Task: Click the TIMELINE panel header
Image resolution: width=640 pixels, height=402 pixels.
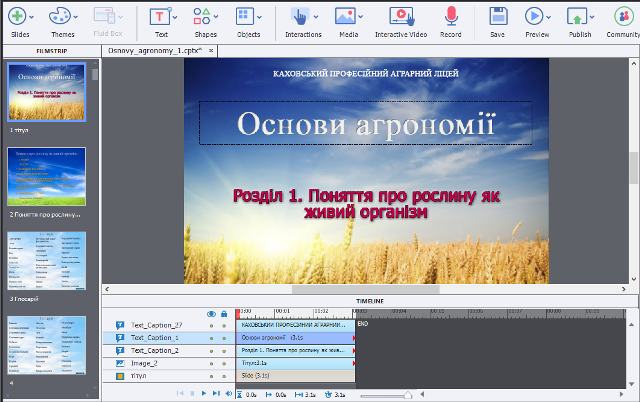Action: (370, 301)
